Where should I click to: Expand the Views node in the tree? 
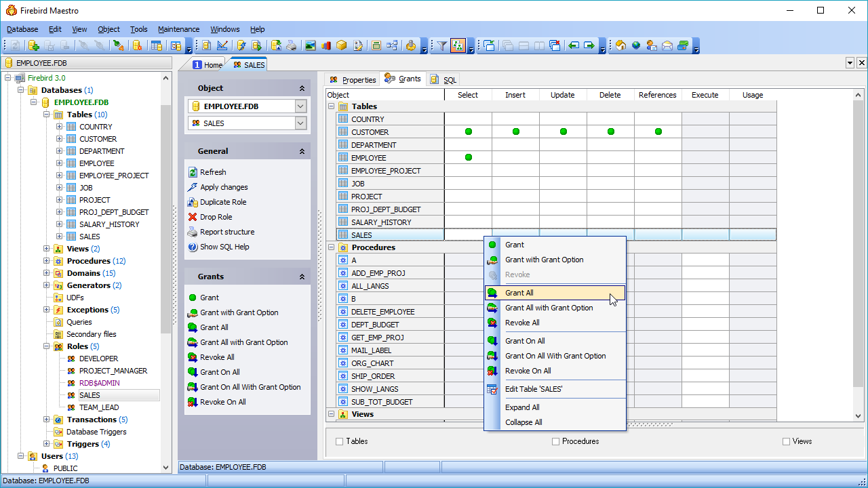[x=47, y=249]
